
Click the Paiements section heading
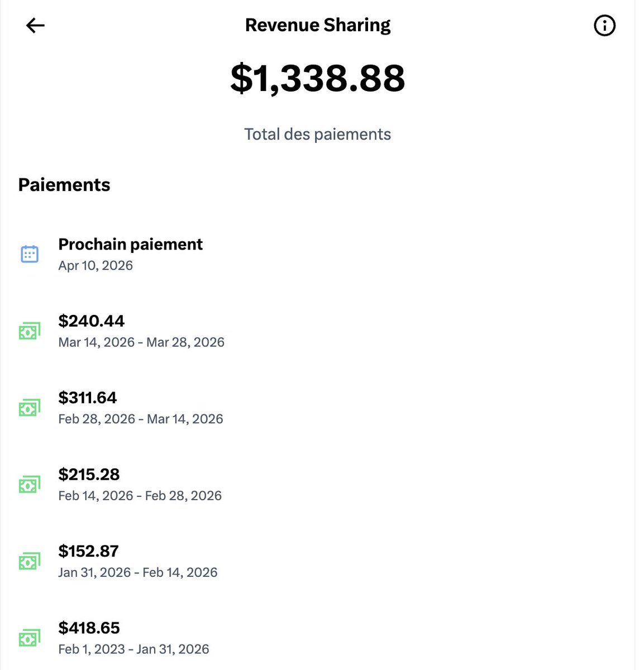click(64, 185)
